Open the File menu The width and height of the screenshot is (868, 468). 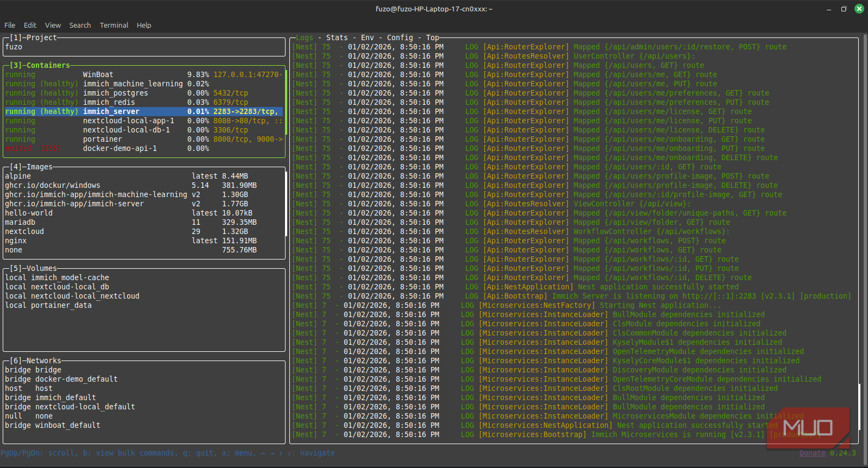10,25
